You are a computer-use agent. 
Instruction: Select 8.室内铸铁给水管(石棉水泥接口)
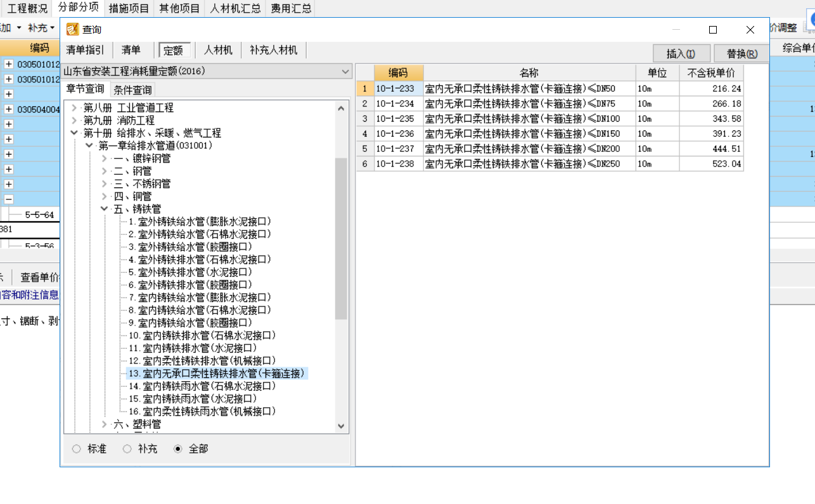tap(200, 310)
